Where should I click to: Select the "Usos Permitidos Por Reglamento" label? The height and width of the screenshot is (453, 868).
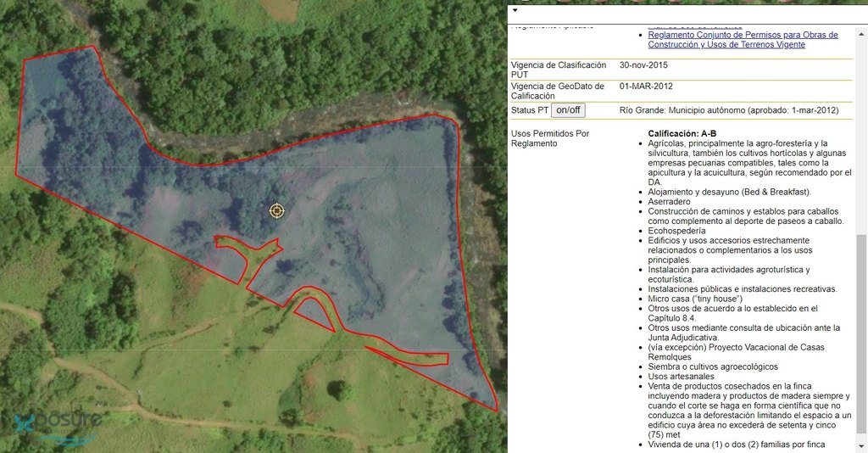coord(549,138)
